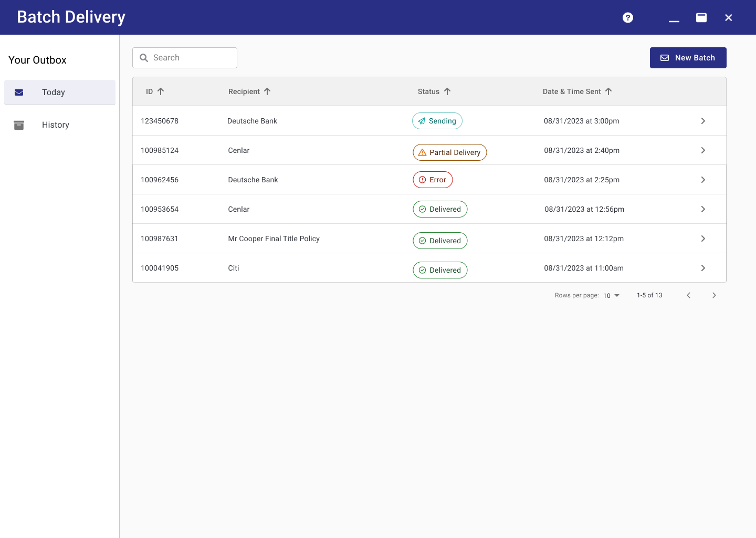Click date 08/31/2023 at 3:00pm
Viewport: 756px width, 538px height.
tap(582, 121)
